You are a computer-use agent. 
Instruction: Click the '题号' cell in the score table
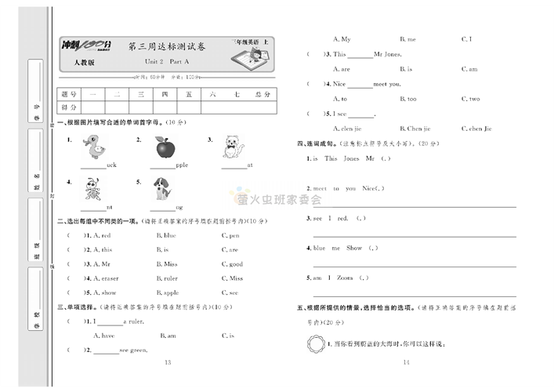[x=69, y=94]
